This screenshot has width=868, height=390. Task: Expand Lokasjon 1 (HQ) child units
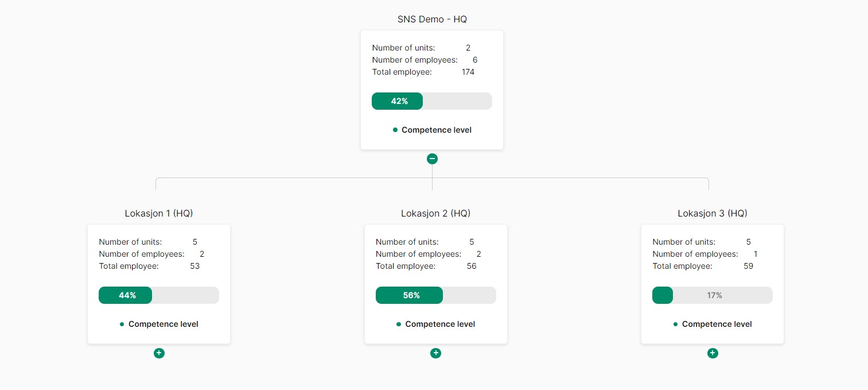159,353
